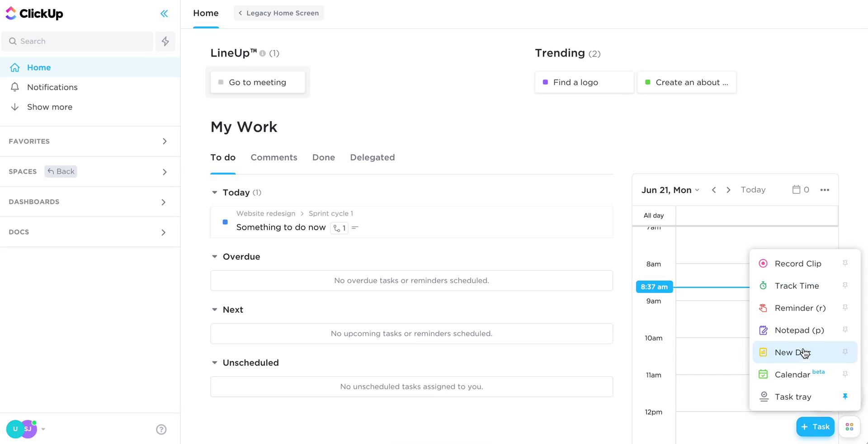Switch to the Comments tab

point(274,157)
